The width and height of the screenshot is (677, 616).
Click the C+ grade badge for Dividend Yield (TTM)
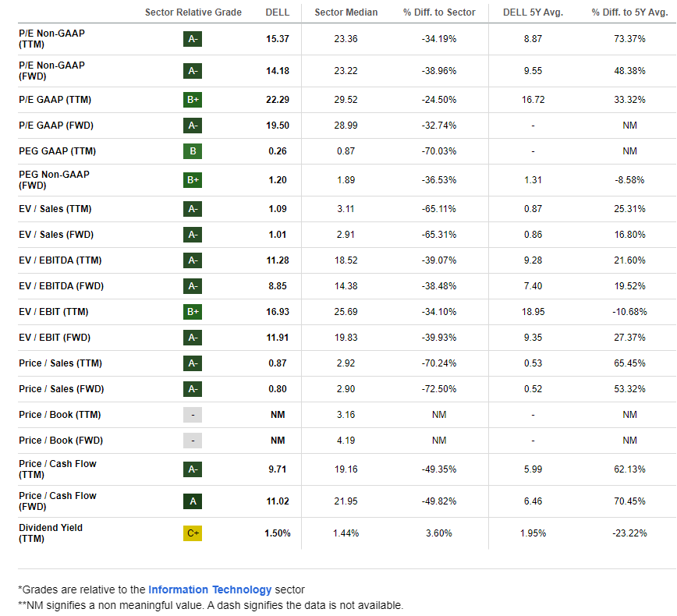tap(193, 533)
